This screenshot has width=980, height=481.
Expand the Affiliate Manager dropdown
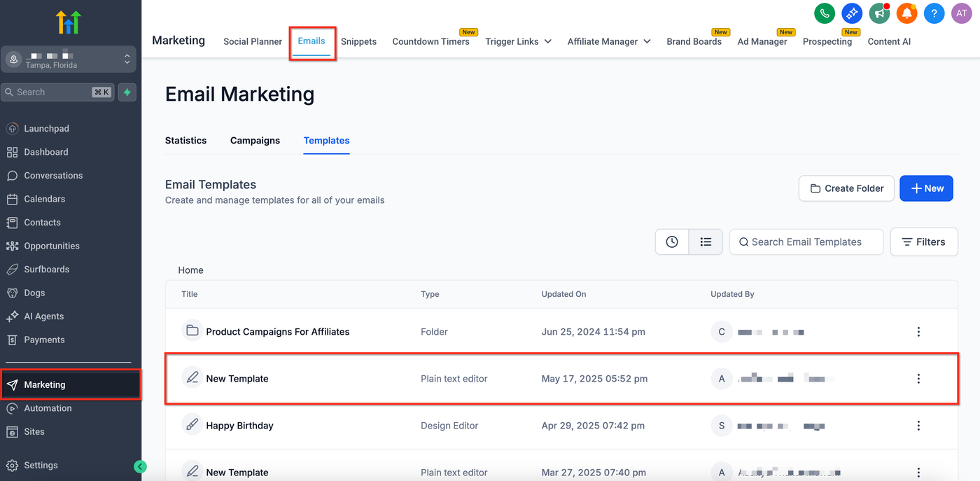(608, 41)
